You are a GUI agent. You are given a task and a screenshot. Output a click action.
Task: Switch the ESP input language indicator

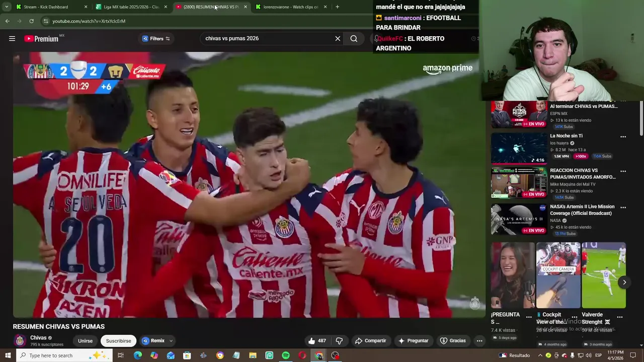598,355
